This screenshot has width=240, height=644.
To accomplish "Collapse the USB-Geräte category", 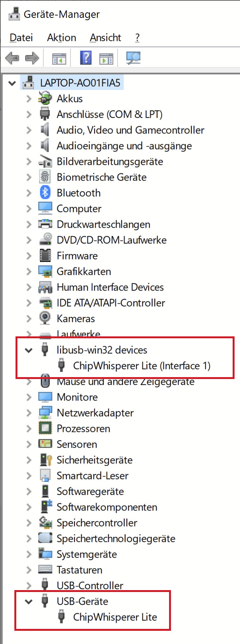I will (28, 601).
